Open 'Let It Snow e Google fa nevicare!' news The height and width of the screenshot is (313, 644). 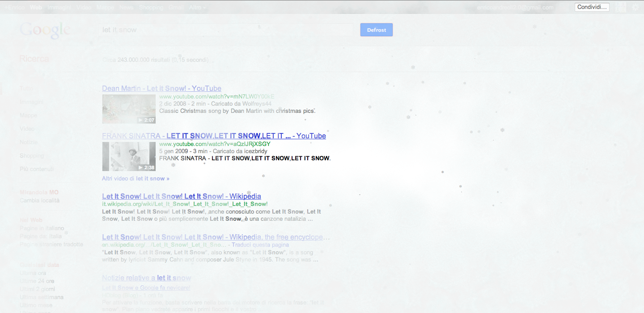[x=146, y=288]
